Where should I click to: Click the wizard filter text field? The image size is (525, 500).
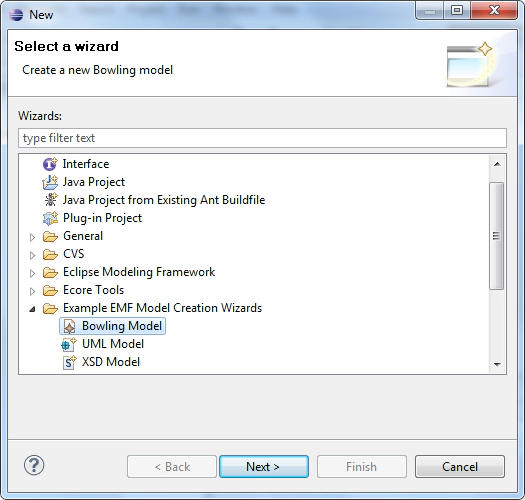tap(262, 138)
